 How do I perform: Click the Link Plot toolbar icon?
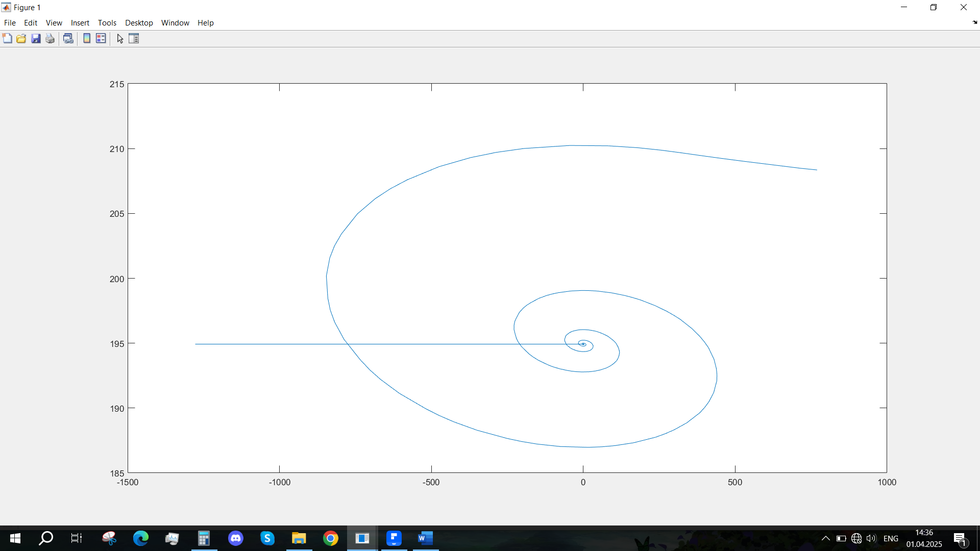(x=68, y=38)
